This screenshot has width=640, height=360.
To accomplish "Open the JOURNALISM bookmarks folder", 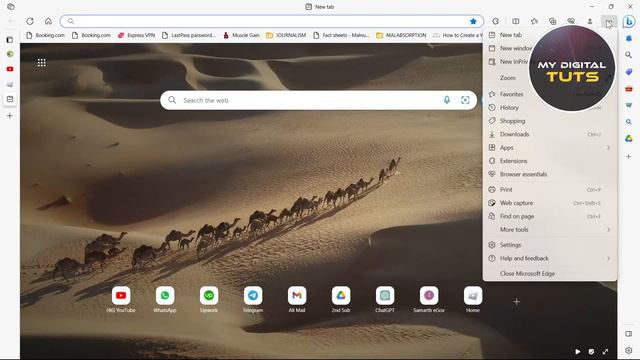I will click(x=286, y=36).
